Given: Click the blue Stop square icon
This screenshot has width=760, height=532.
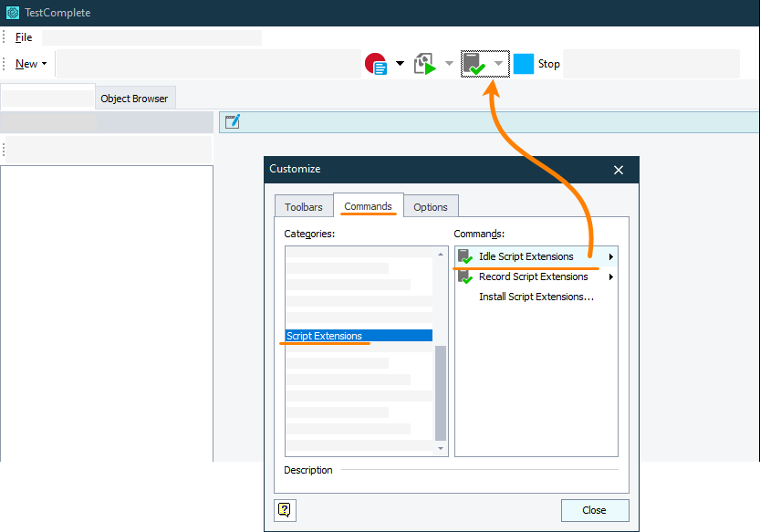Looking at the screenshot, I should 523,63.
